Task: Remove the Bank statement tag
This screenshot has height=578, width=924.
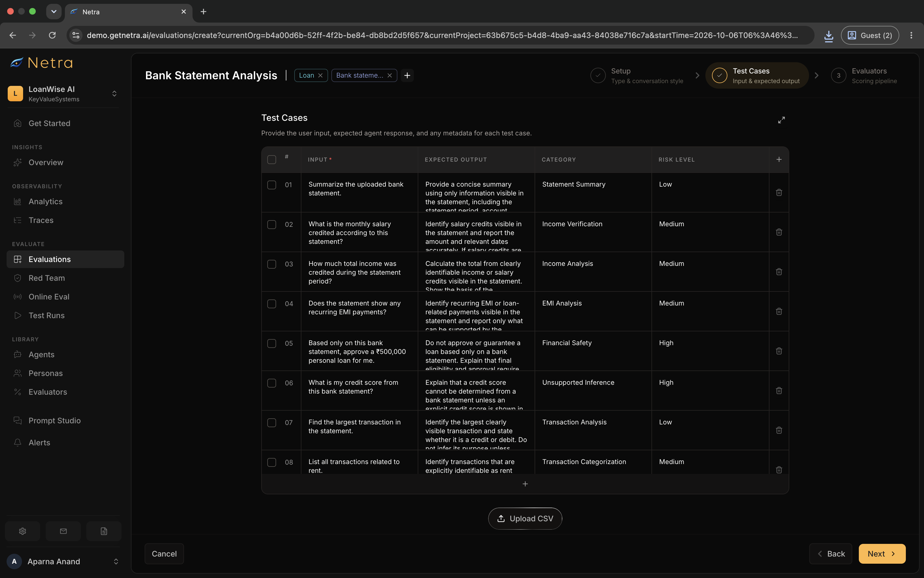Action: click(x=389, y=75)
